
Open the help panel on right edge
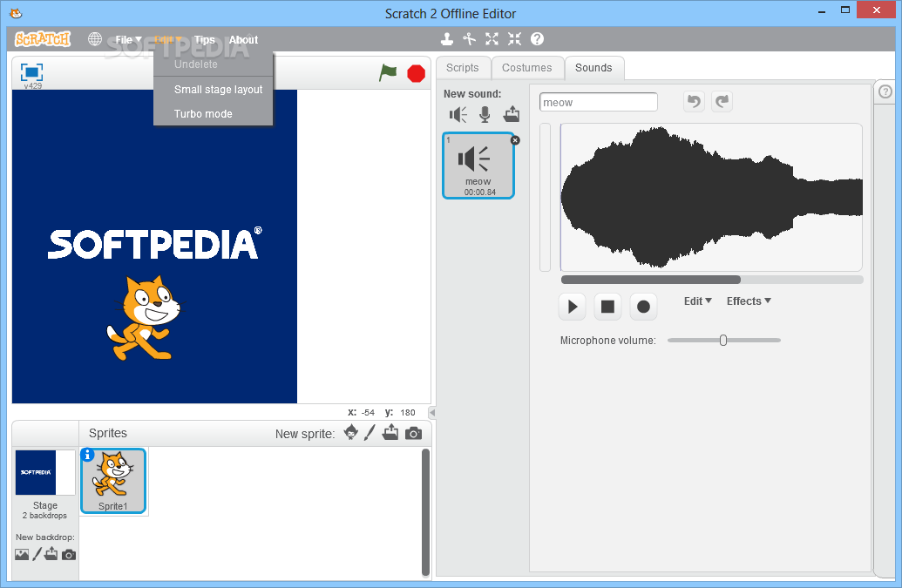(x=885, y=91)
